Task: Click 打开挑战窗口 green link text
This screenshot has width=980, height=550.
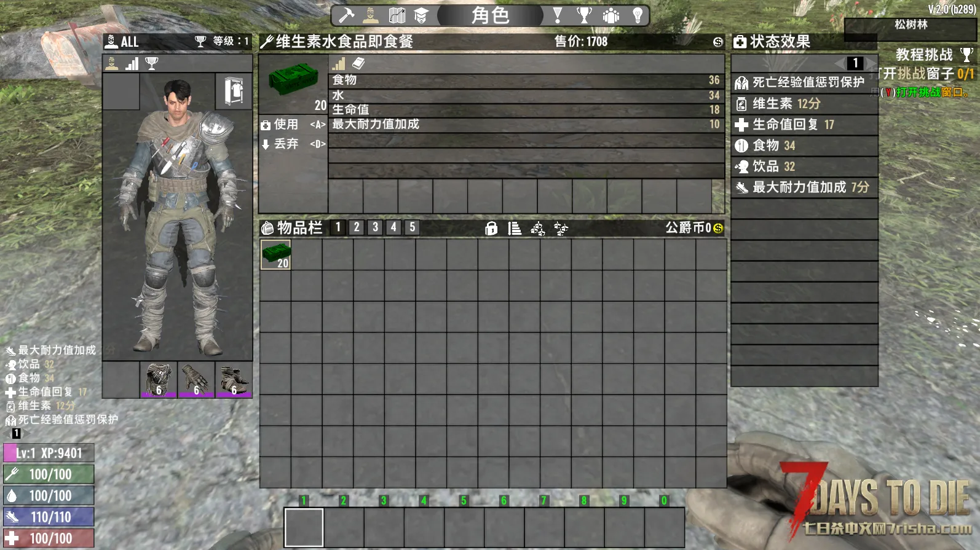Action: point(933,93)
